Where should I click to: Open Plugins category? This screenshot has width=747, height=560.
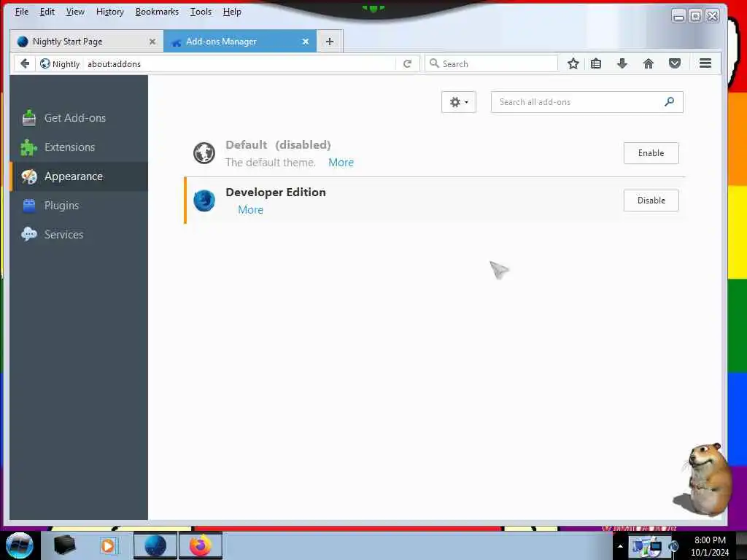[x=79, y=205]
